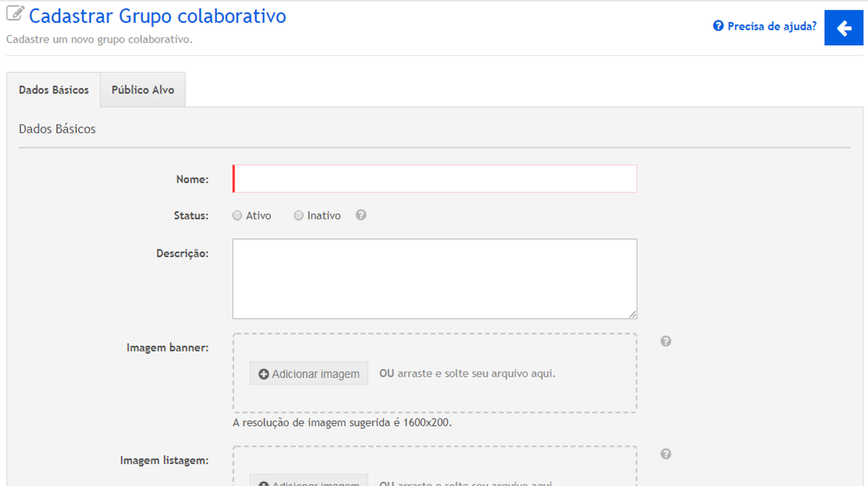Click the Imagem banner drag-and-drop text
Screen dimensions: 868x486
pos(467,374)
